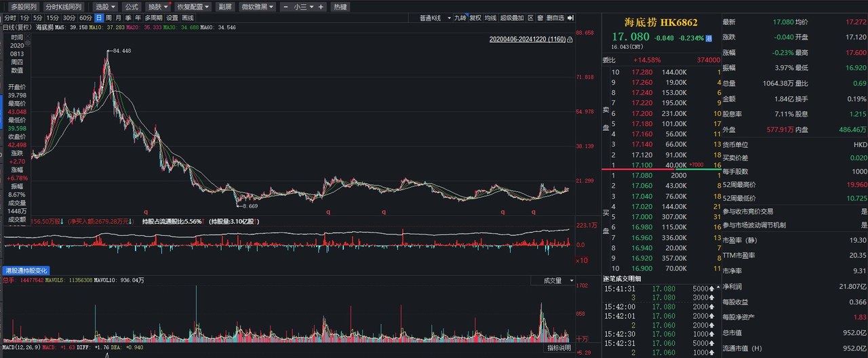Screen dimensions: 868x358
Task: Click the 港 market badge icon
Action: point(709,38)
